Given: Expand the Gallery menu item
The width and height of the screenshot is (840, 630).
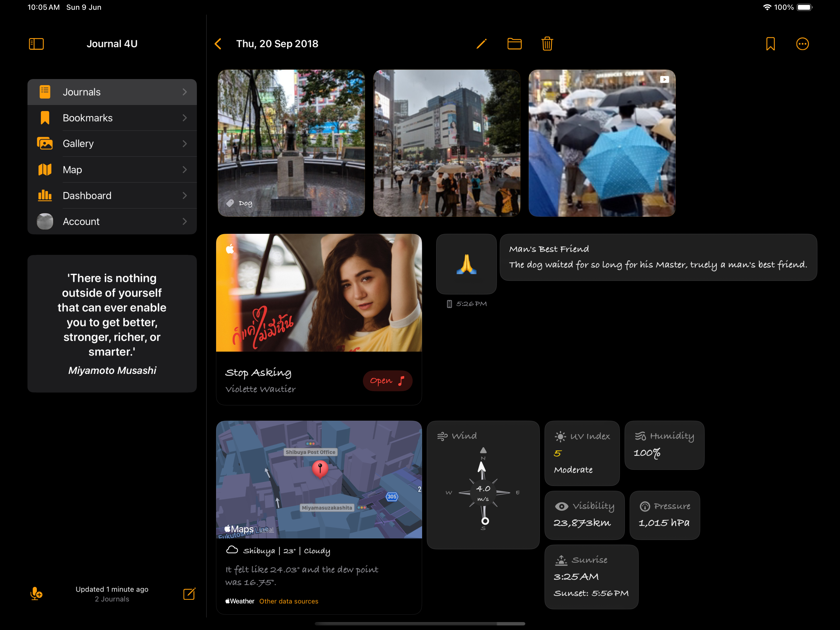Looking at the screenshot, I should (x=112, y=143).
